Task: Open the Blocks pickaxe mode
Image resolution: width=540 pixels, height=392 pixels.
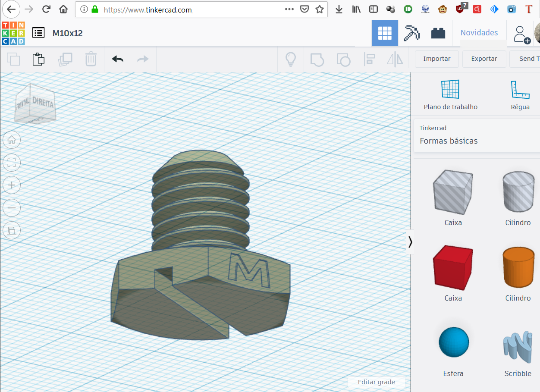Action: coord(411,33)
